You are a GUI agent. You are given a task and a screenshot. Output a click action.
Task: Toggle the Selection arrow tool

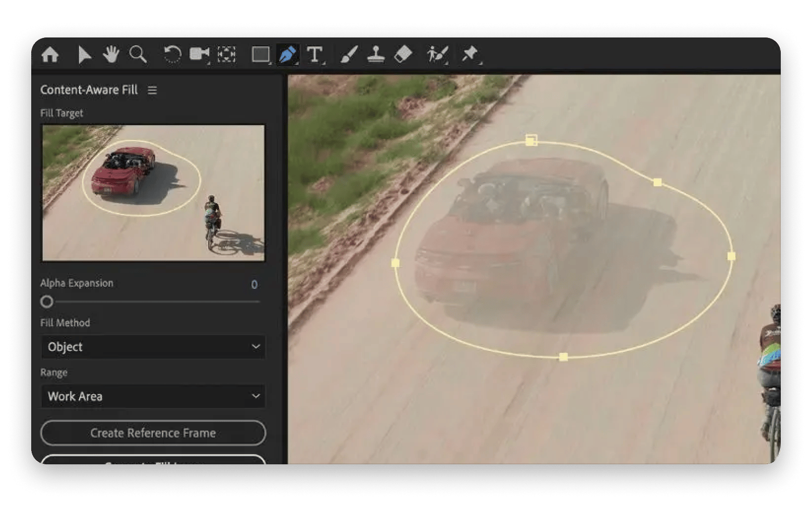pyautogui.click(x=85, y=54)
